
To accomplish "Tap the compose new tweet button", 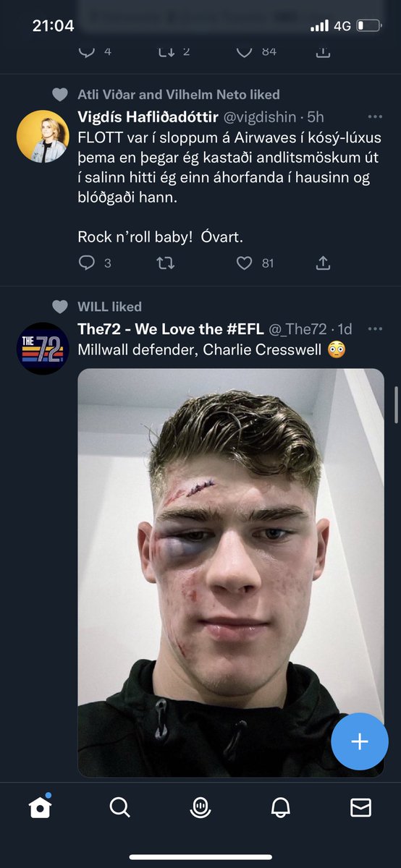I will click(360, 741).
